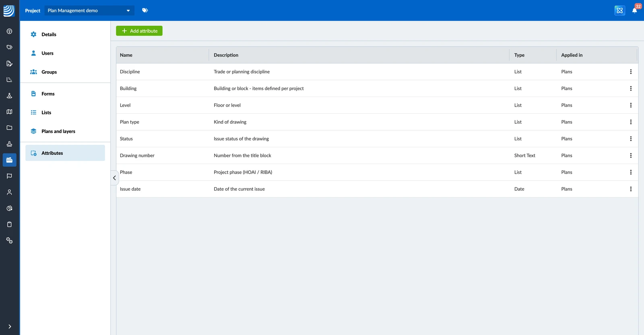Expand the left navigation bar with chevron

[9, 327]
